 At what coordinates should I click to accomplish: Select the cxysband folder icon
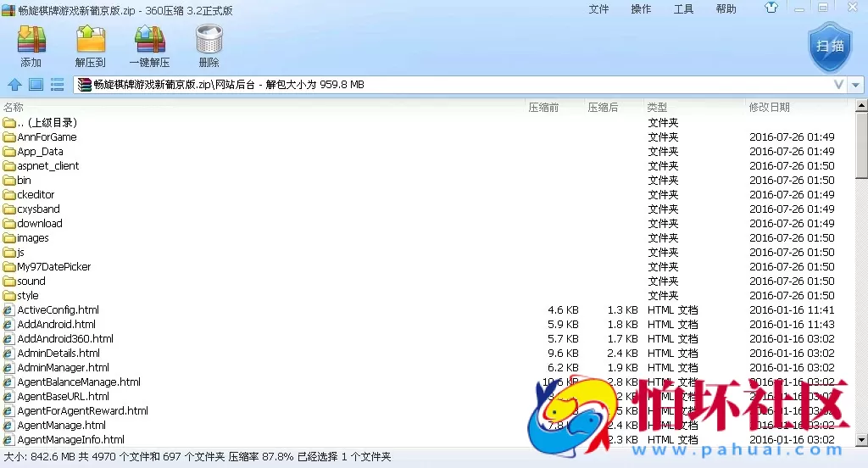point(8,209)
